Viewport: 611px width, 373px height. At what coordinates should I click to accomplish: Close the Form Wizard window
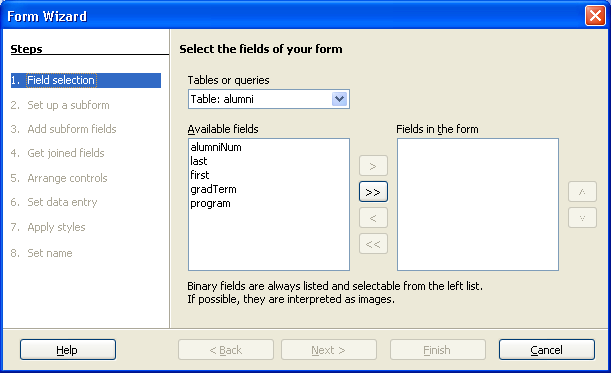[595, 16]
